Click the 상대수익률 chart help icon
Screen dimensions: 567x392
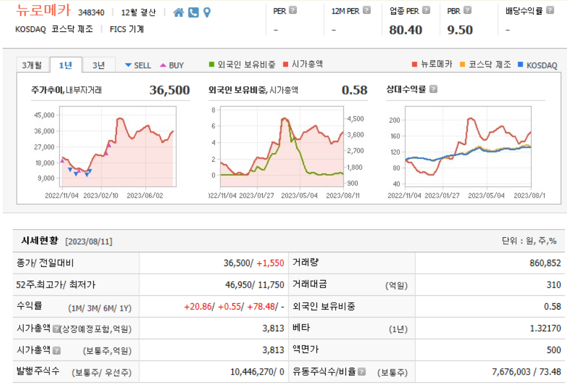tap(432, 89)
